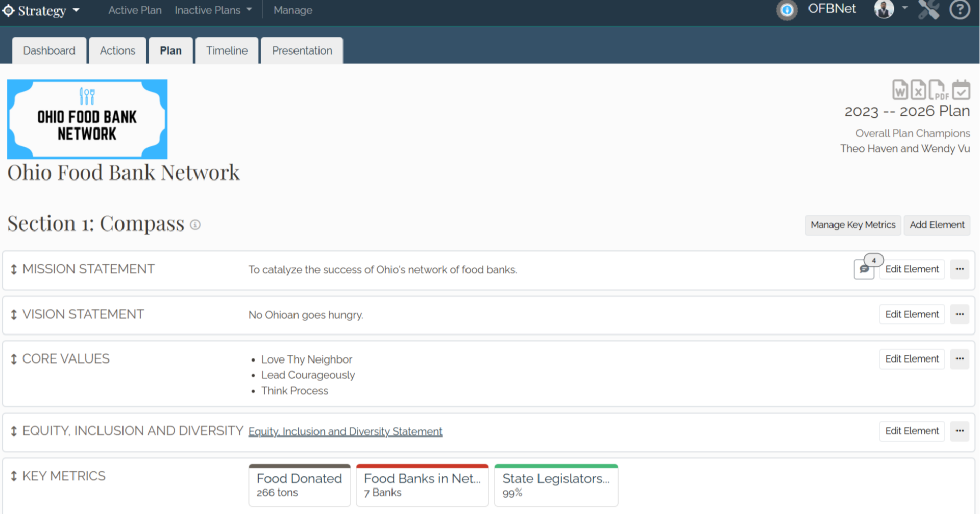Click the 'Think Process' core value
The height and width of the screenshot is (514, 980).
295,391
